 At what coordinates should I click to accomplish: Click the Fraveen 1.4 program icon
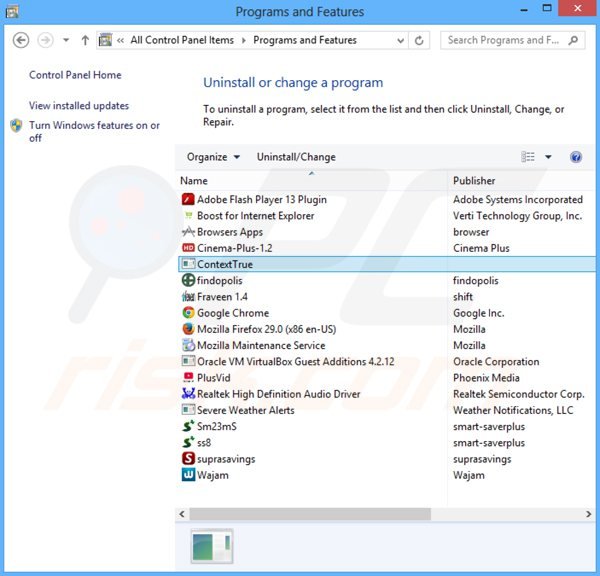coord(188,297)
